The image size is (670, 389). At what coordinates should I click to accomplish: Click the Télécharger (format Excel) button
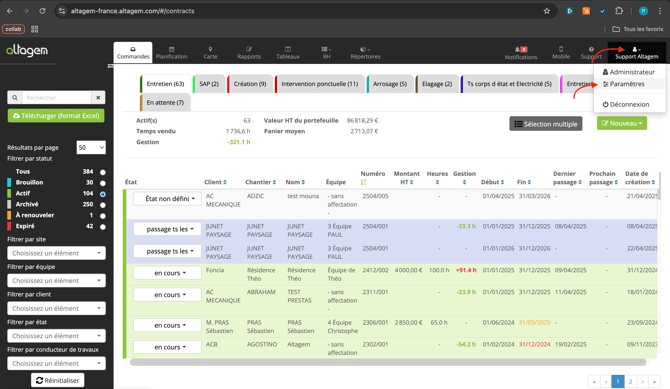(56, 116)
